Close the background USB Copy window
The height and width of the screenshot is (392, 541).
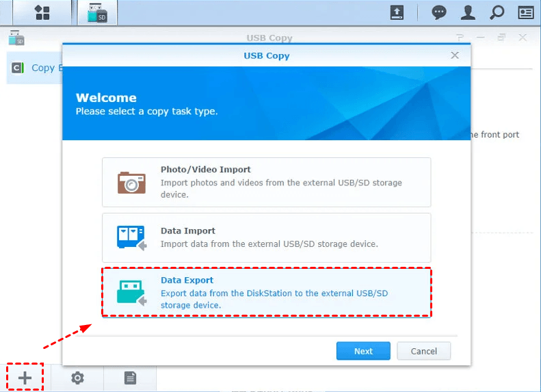point(523,37)
